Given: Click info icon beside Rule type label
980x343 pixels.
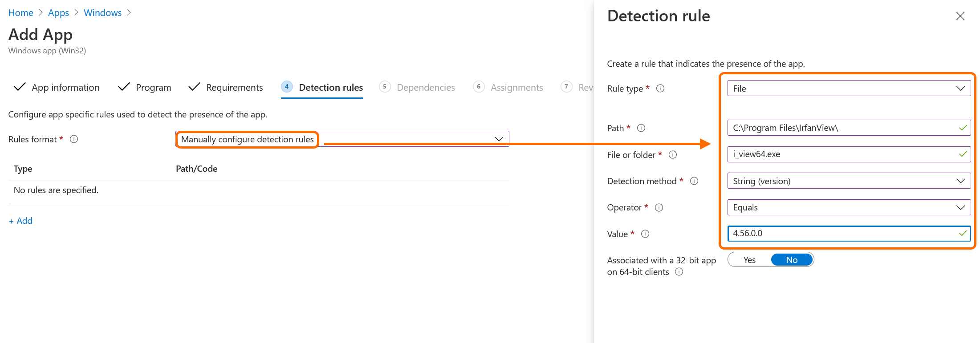Looking at the screenshot, I should pos(660,89).
